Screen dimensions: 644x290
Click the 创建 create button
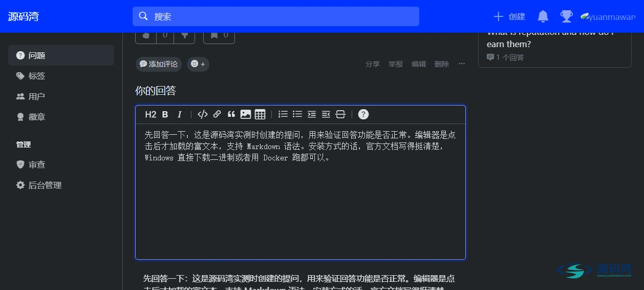(x=509, y=16)
